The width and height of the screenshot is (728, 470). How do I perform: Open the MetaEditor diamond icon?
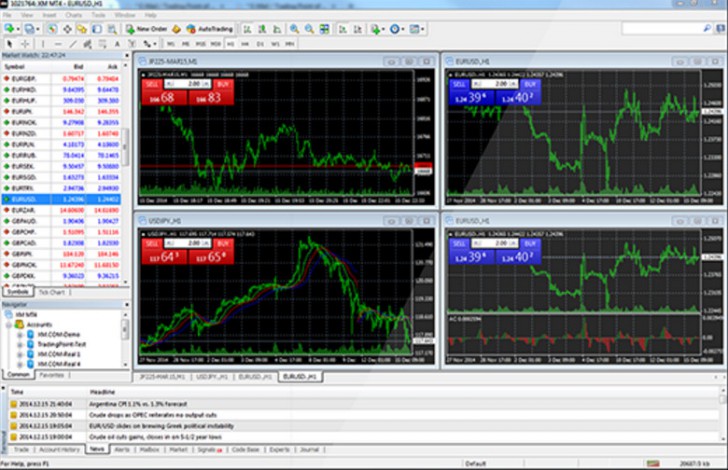[176, 29]
